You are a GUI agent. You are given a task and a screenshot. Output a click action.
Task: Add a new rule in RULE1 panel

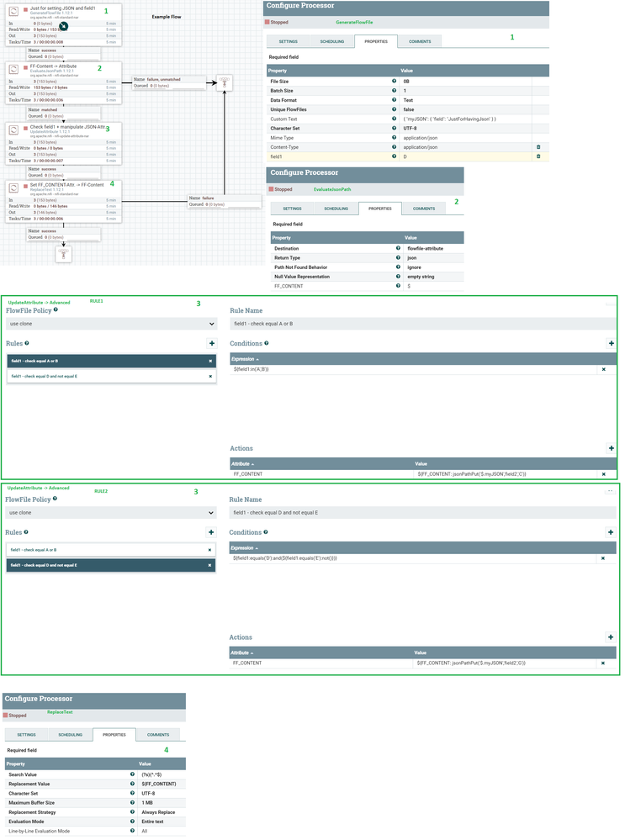212,343
